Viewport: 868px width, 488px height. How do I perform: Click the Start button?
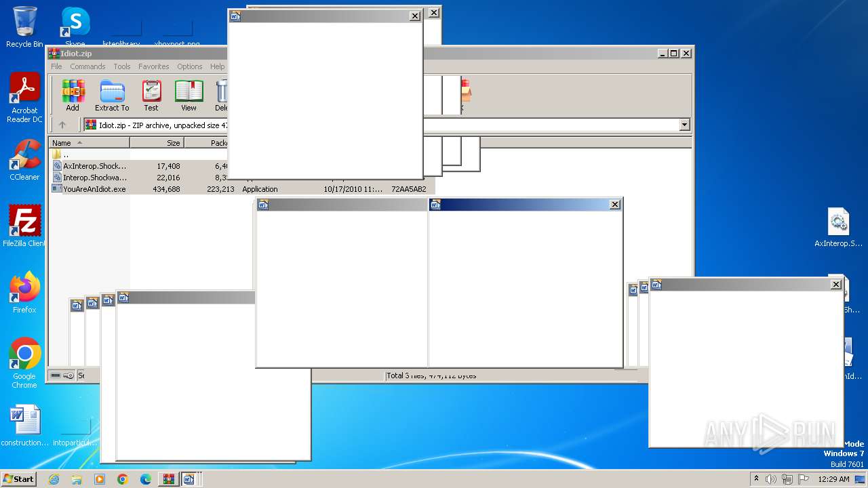click(x=18, y=479)
